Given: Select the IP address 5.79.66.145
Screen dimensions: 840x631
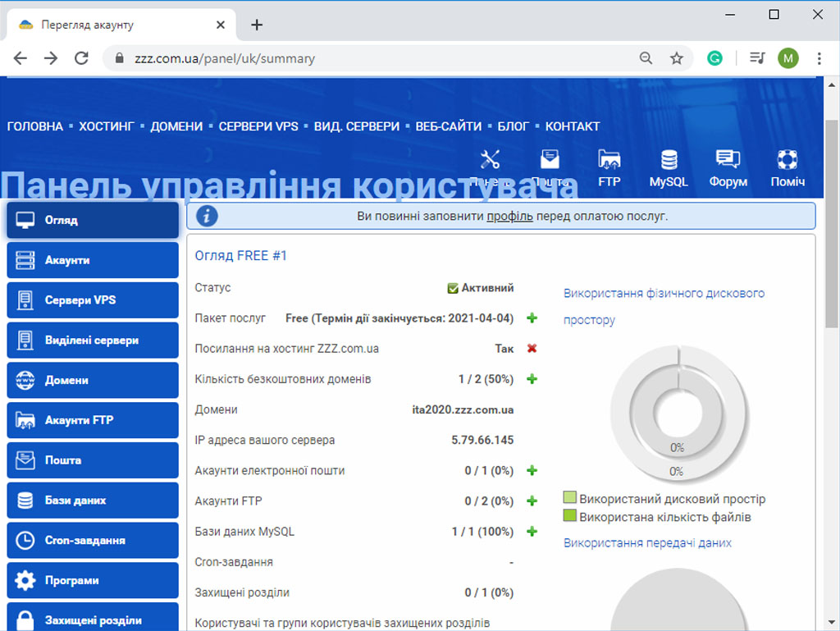Looking at the screenshot, I should 482,441.
